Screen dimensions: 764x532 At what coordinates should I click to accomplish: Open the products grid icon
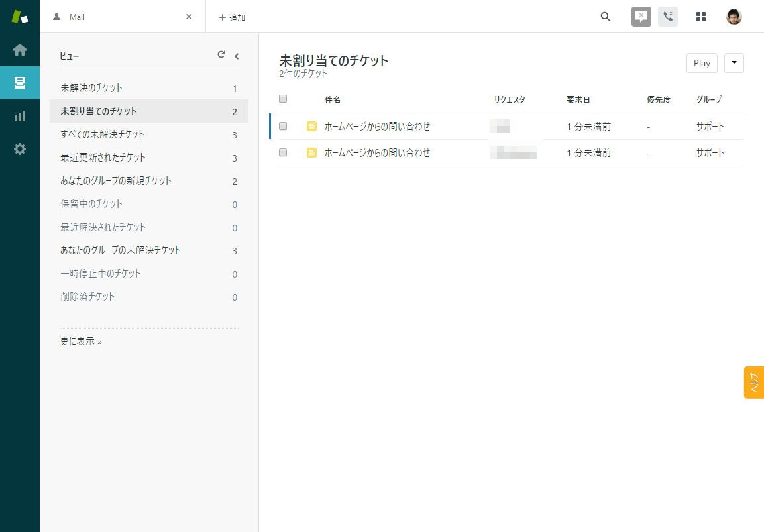click(x=701, y=17)
